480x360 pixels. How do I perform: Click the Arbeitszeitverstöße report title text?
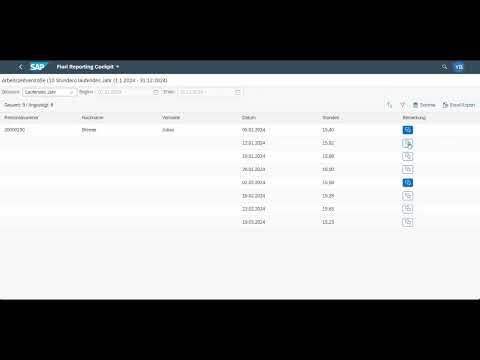pos(84,80)
